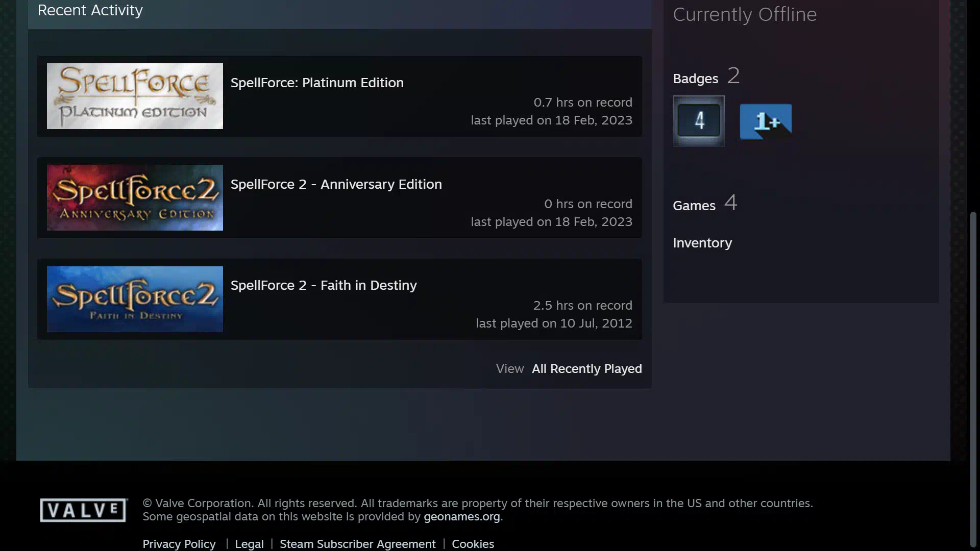The width and height of the screenshot is (980, 551).
Task: Click the '0.7 hrs on record' text
Action: point(583,103)
